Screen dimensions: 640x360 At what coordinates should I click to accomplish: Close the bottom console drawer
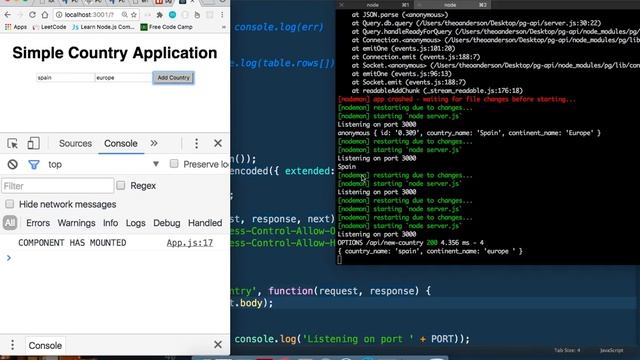tap(218, 344)
